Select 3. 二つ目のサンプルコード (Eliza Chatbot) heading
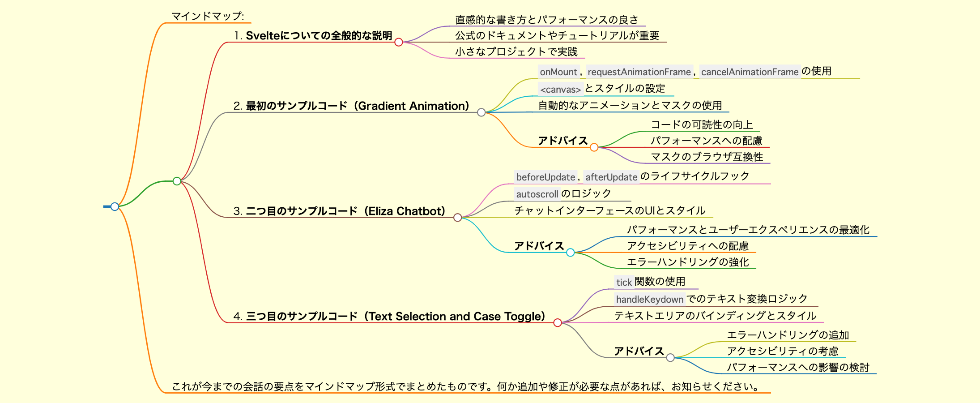This screenshot has width=980, height=403. (x=339, y=211)
